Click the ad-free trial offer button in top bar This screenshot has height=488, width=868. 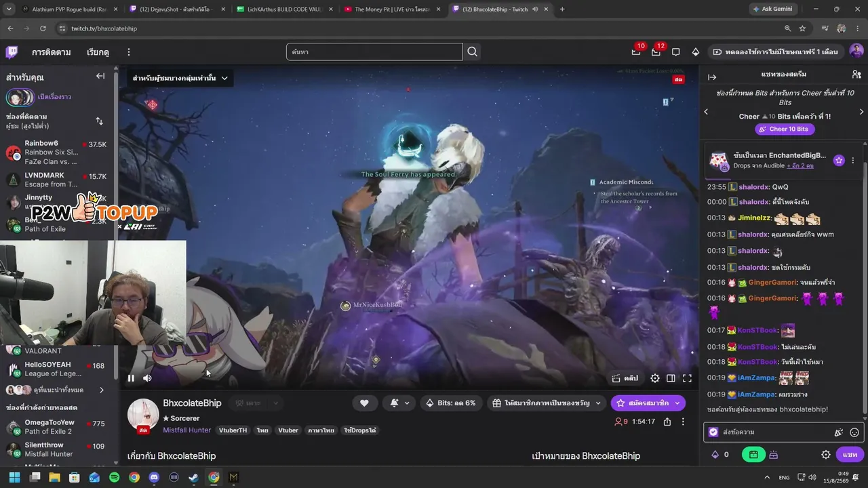tap(775, 52)
